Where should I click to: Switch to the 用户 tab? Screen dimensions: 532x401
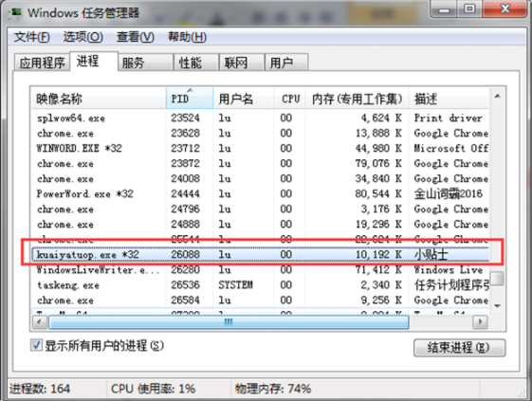pyautogui.click(x=286, y=63)
